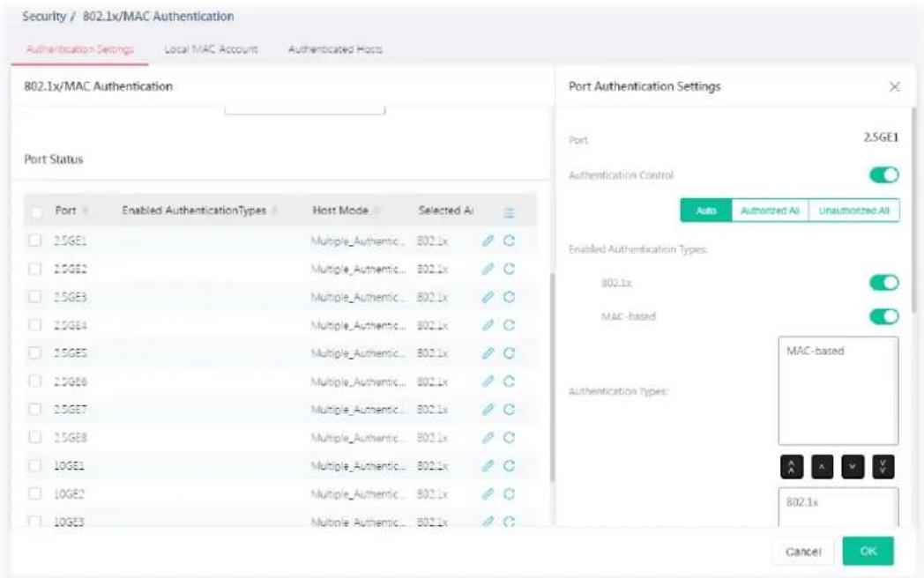Check the box for port 2.5GE7

point(35,409)
